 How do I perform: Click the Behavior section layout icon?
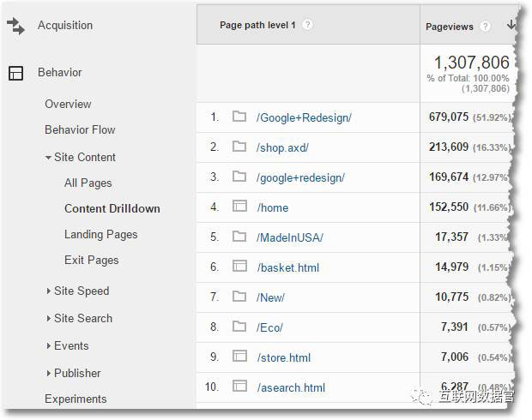click(x=15, y=73)
